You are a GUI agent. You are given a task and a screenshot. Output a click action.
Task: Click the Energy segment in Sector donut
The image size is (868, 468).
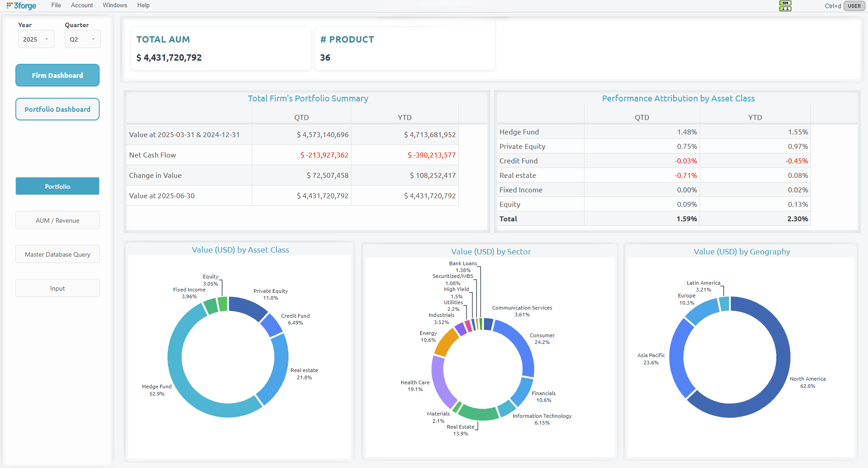tap(446, 343)
